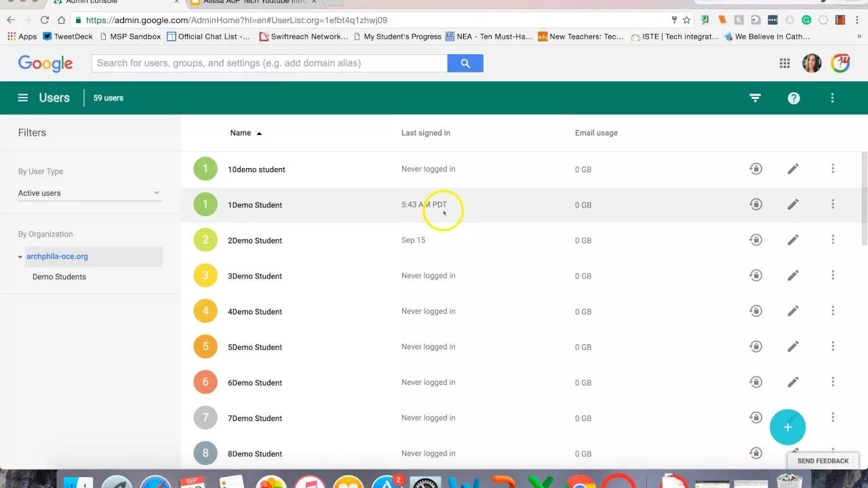Click the 59 users count label
This screenshot has width=868, height=488.
(x=108, y=98)
